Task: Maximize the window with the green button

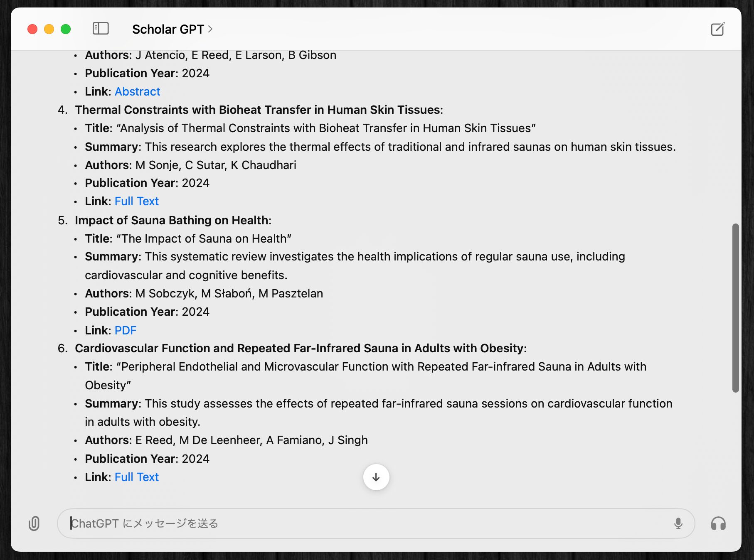Action: [x=66, y=29]
